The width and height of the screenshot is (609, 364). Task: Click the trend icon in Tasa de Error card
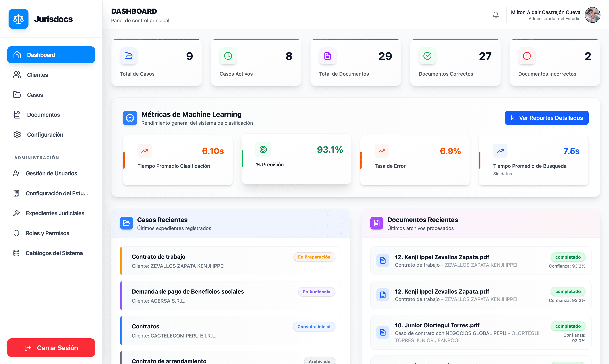pyautogui.click(x=382, y=151)
